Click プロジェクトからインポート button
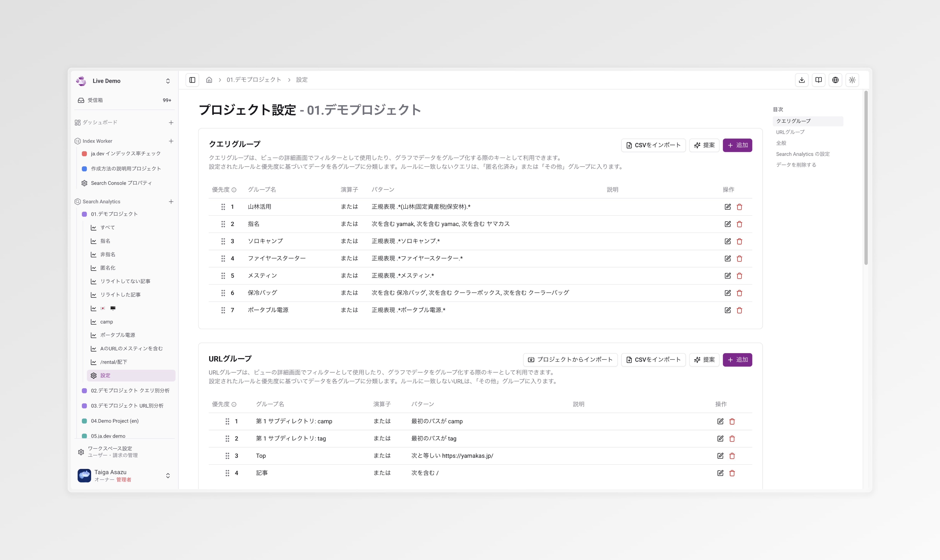This screenshot has height=560, width=940. [570, 360]
